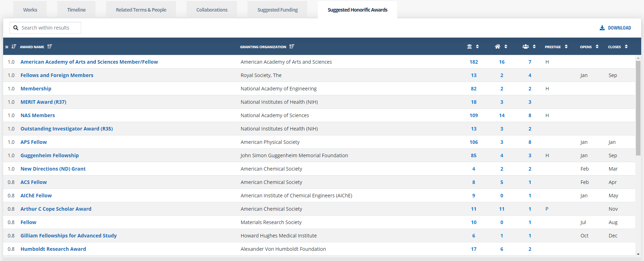Select Royal Society, The organization cell
Viewport: 644px width, 261px height.
261,75
